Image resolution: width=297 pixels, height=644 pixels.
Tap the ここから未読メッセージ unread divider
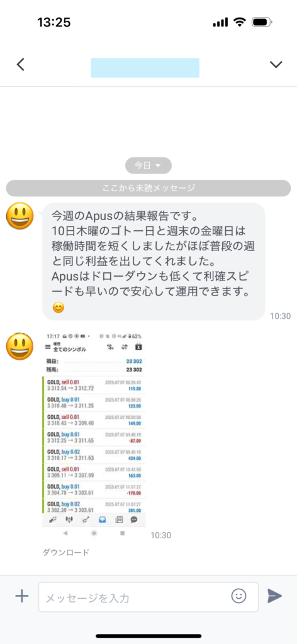[x=148, y=188]
